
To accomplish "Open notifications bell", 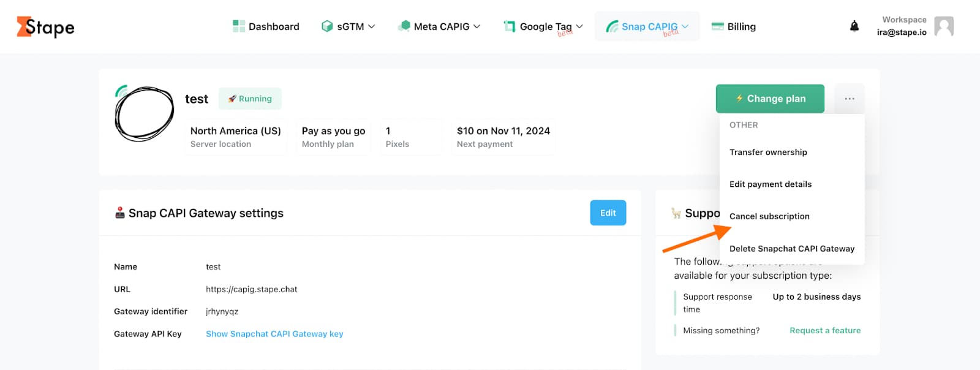I will (x=854, y=26).
